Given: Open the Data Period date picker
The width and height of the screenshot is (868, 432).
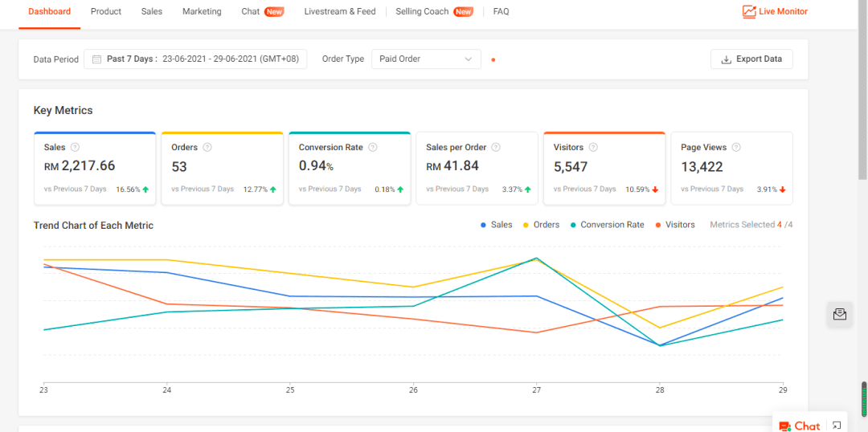Looking at the screenshot, I should (195, 59).
